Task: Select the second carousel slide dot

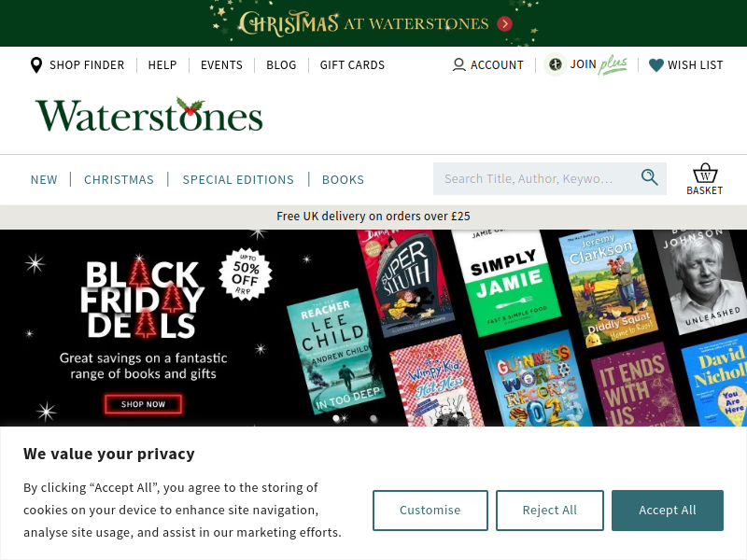Action: 373,418
